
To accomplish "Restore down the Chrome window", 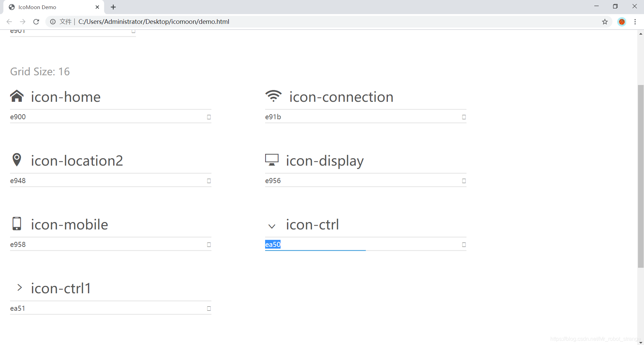I will (x=615, y=6).
